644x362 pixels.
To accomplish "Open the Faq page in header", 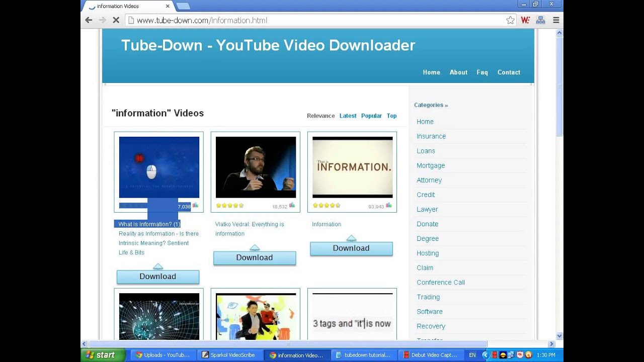I will [482, 72].
